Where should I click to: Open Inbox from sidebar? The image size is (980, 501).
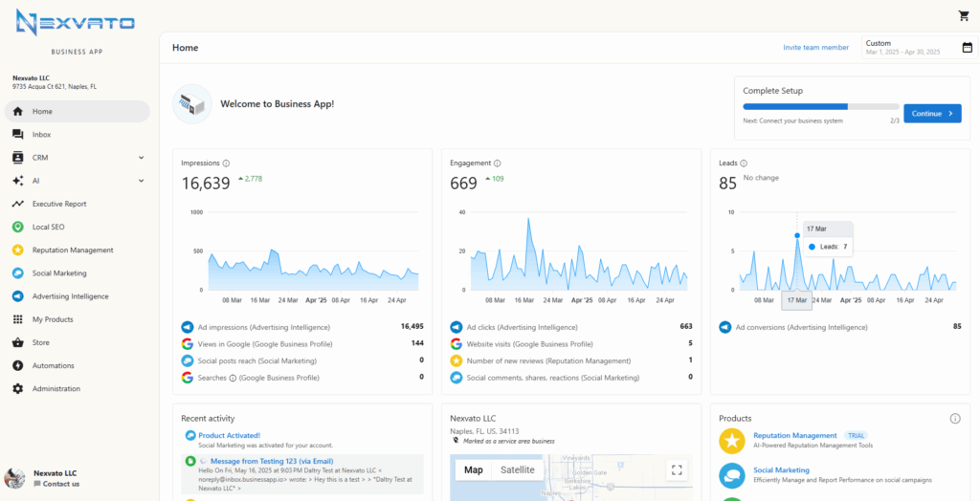77,134
